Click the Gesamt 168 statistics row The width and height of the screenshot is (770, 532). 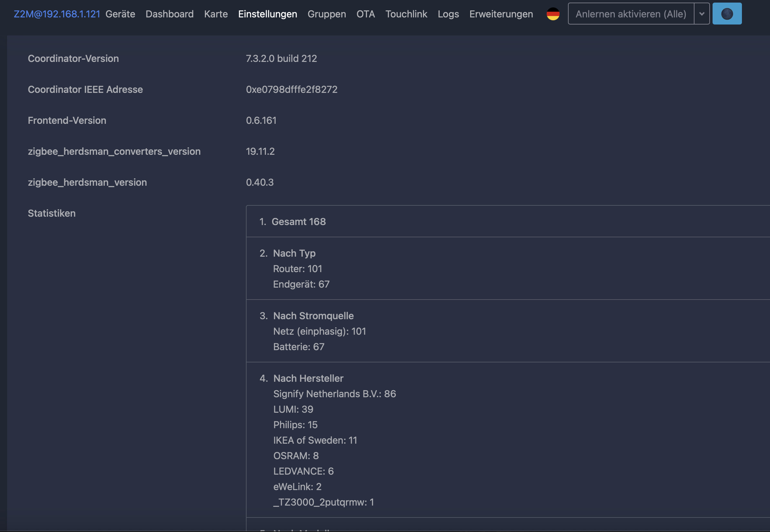coord(299,221)
